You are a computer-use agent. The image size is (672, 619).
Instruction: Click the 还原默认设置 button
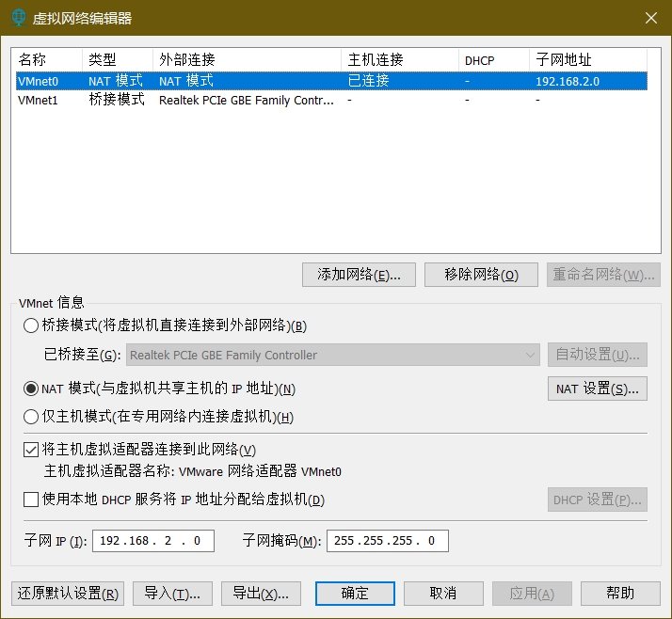(x=68, y=593)
